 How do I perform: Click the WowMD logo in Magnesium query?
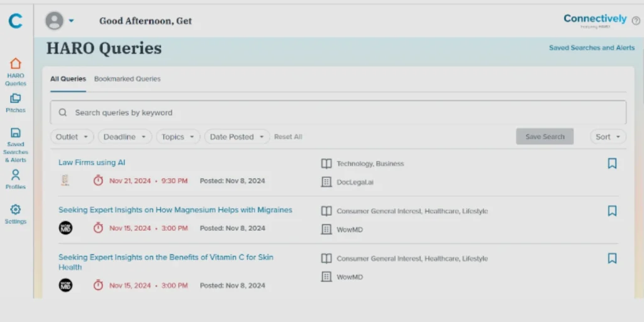(x=65, y=228)
